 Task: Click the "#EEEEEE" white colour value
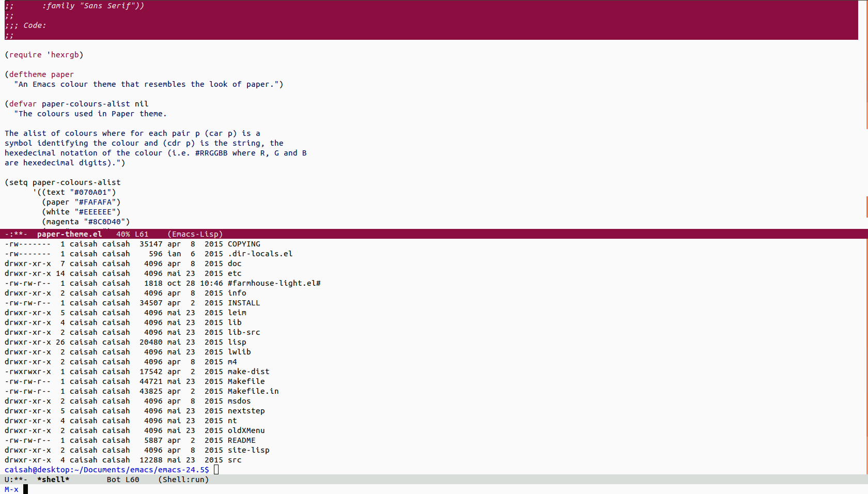95,212
